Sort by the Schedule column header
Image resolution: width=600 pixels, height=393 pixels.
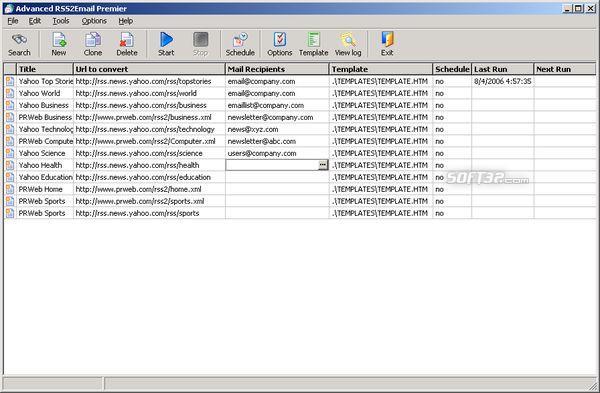[452, 69]
